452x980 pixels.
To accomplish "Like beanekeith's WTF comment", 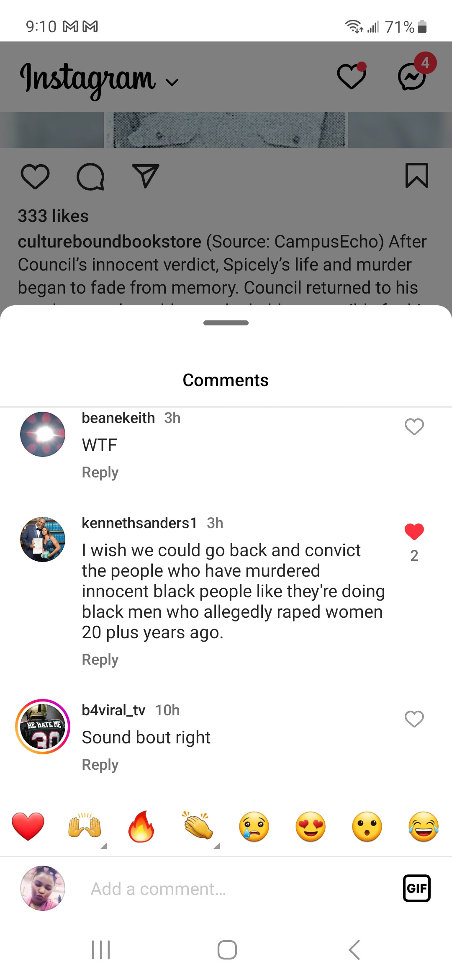I will tap(414, 426).
